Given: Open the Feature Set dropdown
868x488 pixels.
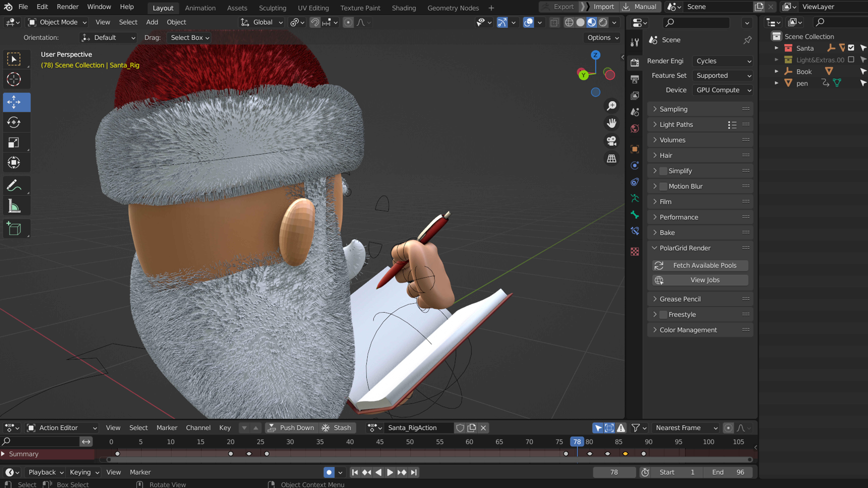Looking at the screenshot, I should [x=723, y=75].
